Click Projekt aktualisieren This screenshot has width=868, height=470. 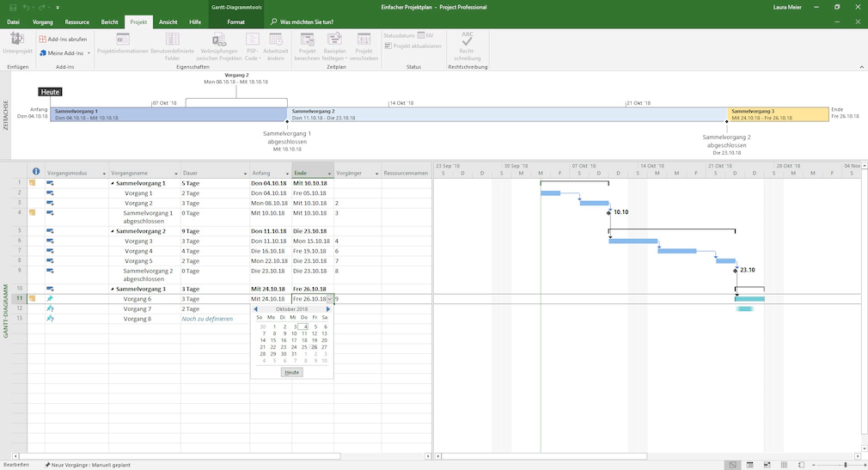(x=413, y=46)
